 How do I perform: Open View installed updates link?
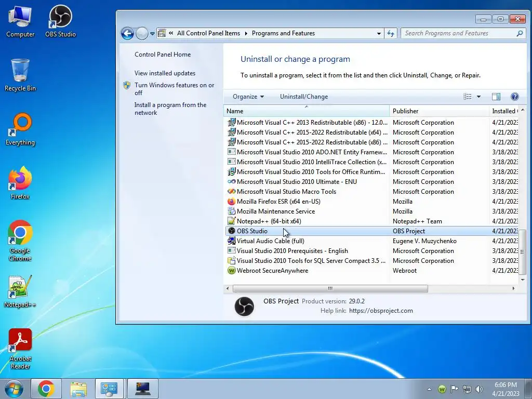click(x=165, y=73)
